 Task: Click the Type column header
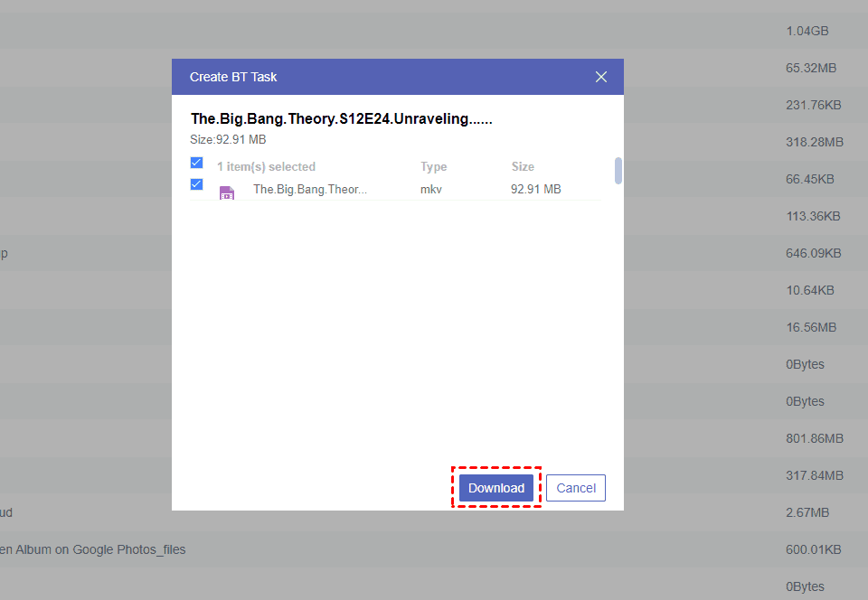tap(433, 166)
